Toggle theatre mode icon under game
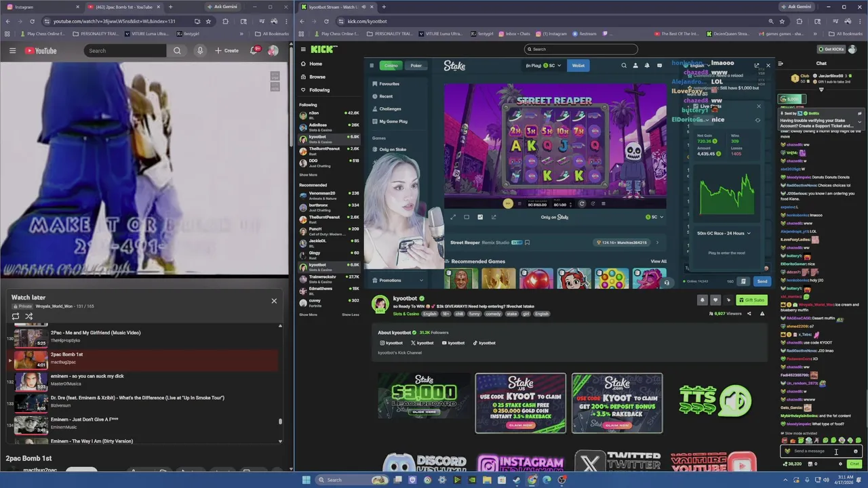This screenshot has height=488, width=868. click(x=467, y=217)
